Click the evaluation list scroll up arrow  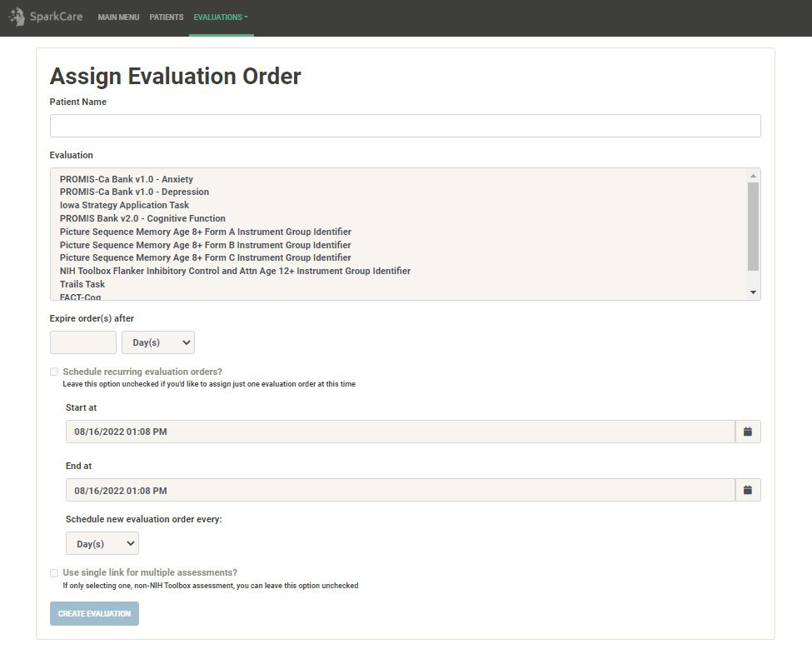coord(753,176)
